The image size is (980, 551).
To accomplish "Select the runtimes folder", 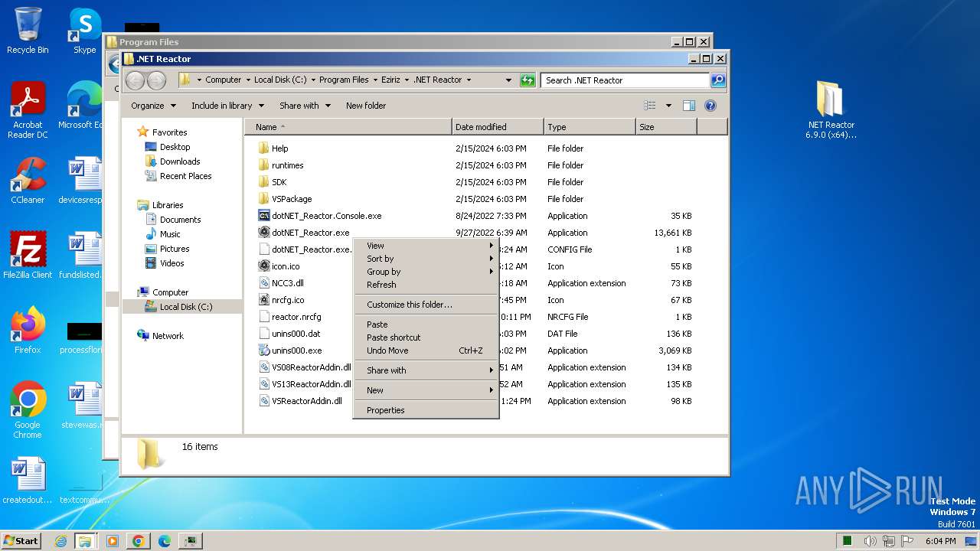I will 287,165.
